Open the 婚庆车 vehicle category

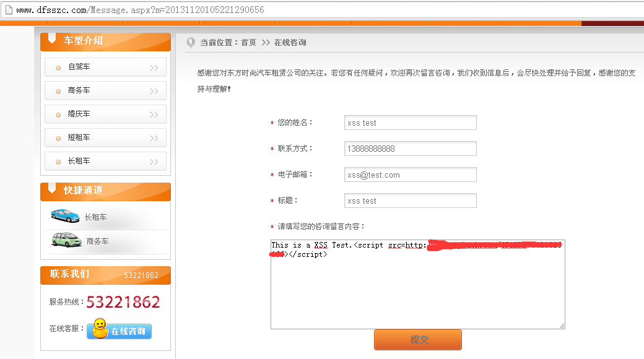click(x=105, y=114)
